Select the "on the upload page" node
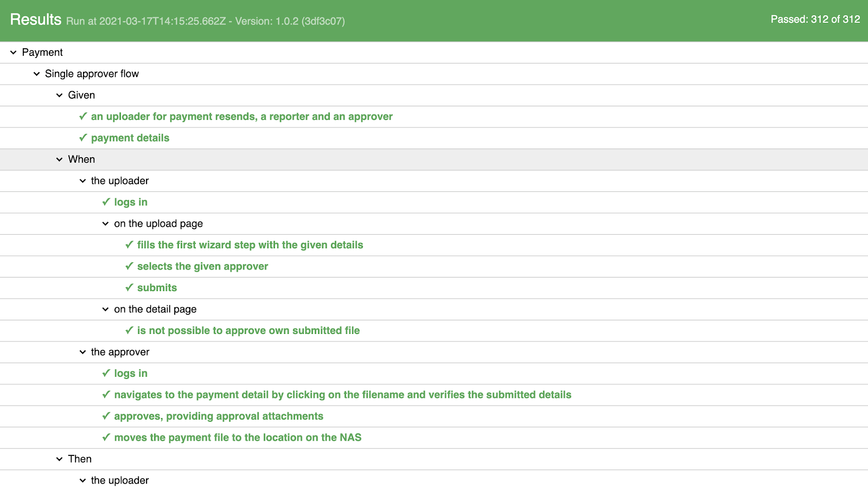This screenshot has width=868, height=489. click(158, 223)
